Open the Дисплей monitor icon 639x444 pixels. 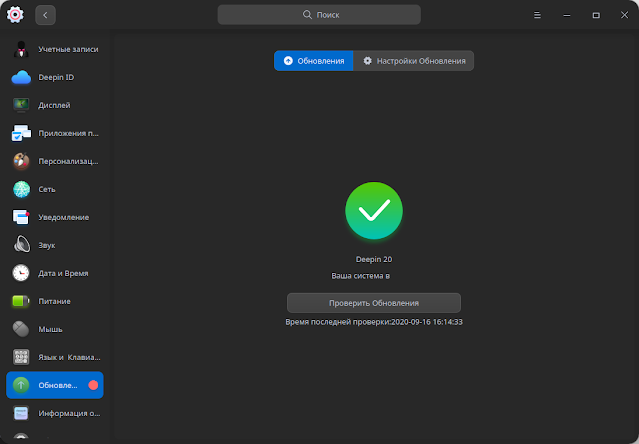point(21,105)
